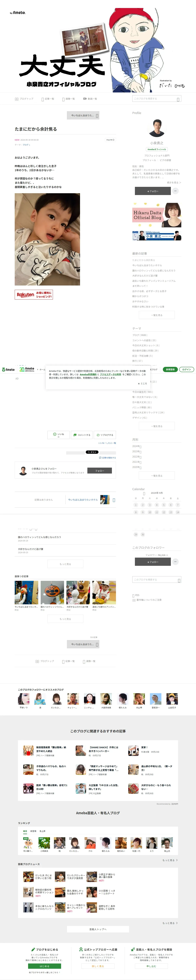Viewport: 196px width, 980px height.
Task: Follow blog via profile フォロー button
Action: point(153,191)
